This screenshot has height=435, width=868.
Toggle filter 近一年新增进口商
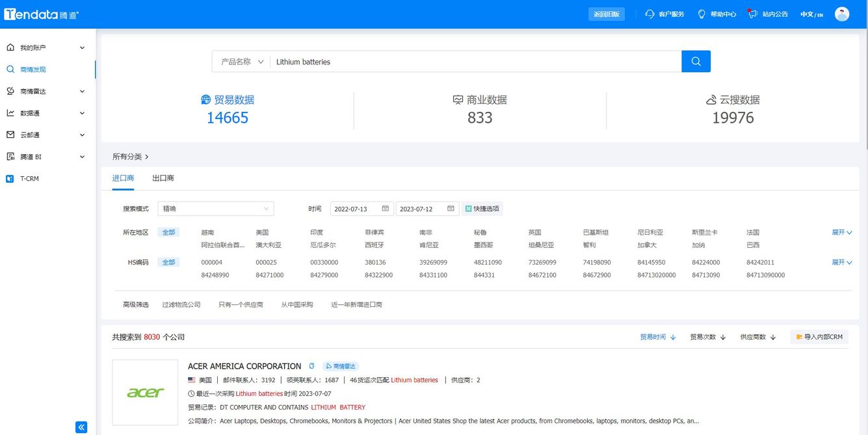point(356,304)
